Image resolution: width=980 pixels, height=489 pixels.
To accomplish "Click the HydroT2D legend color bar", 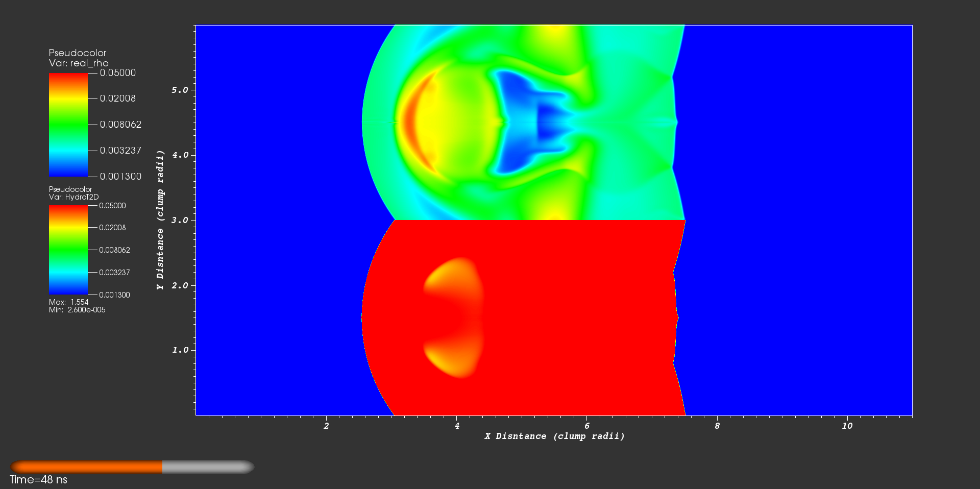I will (68, 250).
